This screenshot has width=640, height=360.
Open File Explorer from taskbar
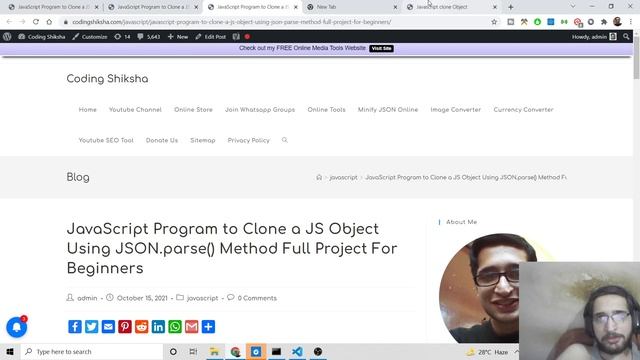214,351
